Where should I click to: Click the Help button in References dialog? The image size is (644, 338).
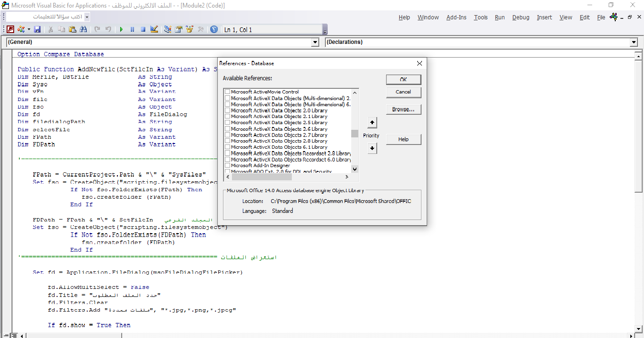(x=404, y=139)
